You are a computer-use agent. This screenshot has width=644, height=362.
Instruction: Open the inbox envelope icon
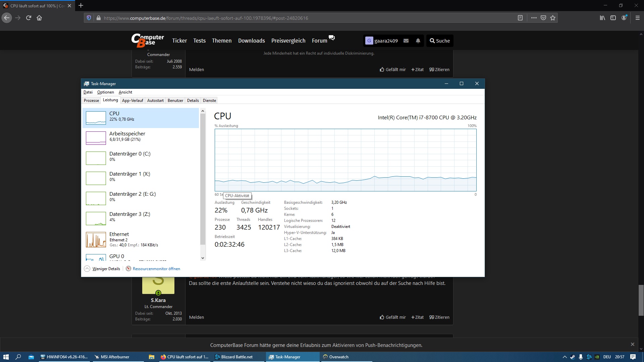pos(406,41)
